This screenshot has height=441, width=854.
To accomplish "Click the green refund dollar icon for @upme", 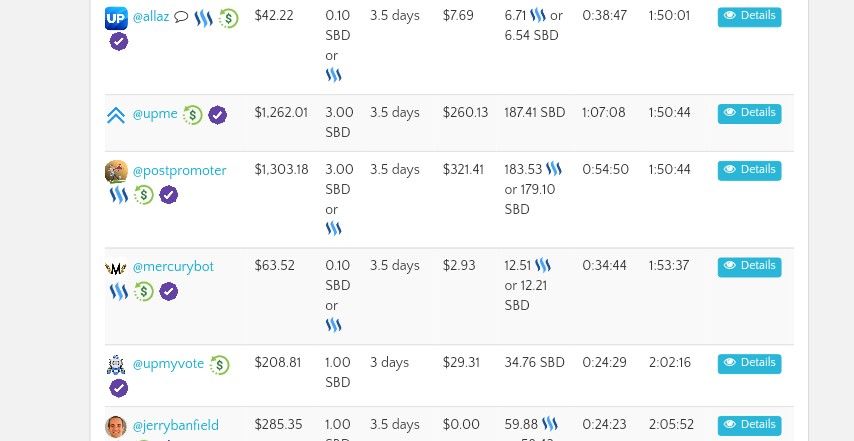I will (x=192, y=115).
